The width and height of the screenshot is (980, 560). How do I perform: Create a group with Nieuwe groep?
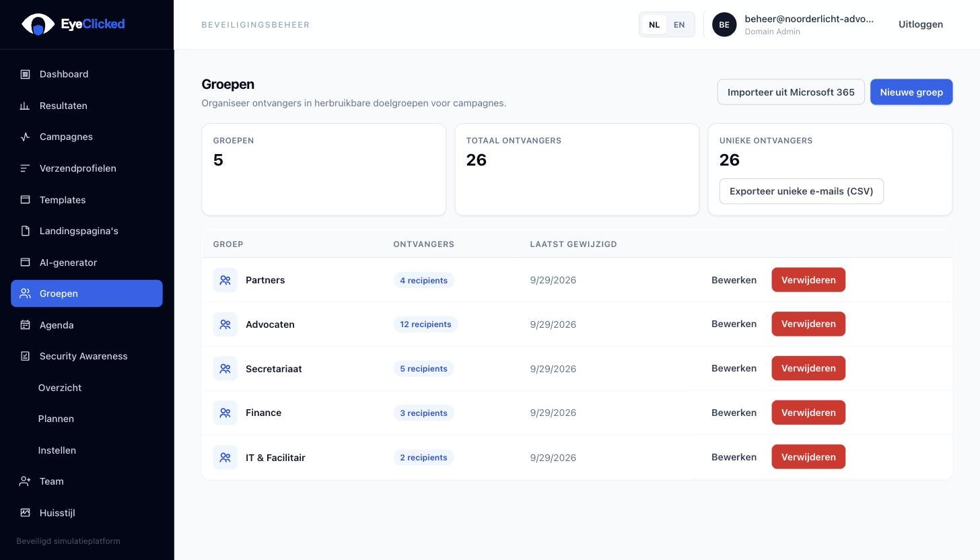pyautogui.click(x=911, y=92)
